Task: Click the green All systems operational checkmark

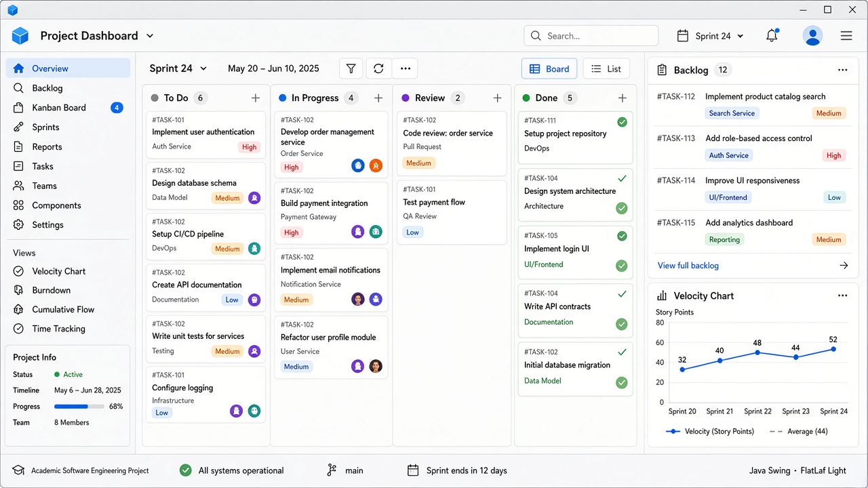Action: tap(185, 470)
